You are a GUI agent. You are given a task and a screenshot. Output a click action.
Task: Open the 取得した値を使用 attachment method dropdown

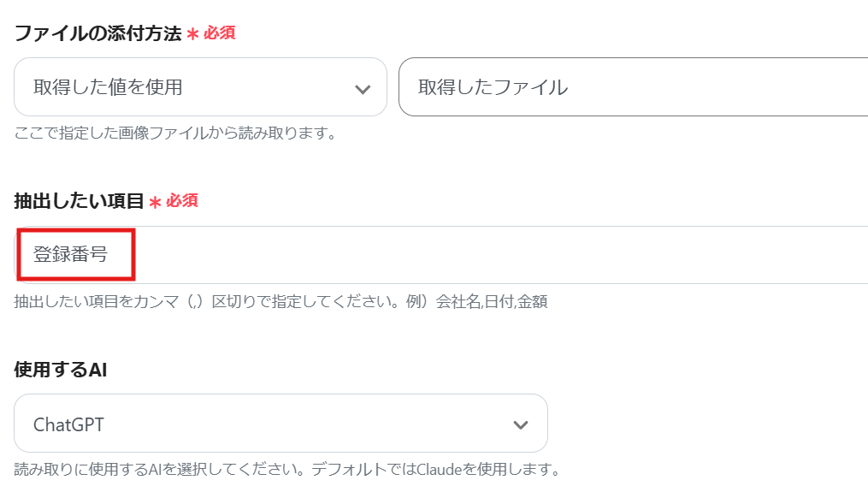point(200,87)
